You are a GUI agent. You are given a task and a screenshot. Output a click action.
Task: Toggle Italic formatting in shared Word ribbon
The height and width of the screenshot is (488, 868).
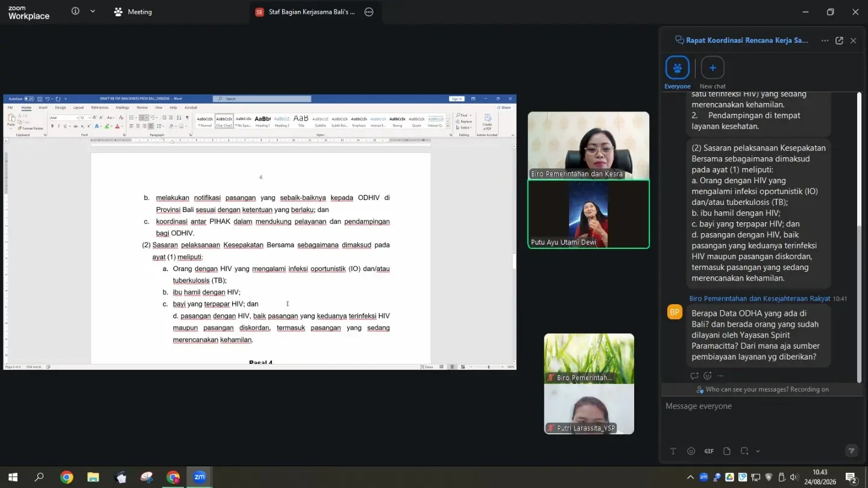coord(58,126)
